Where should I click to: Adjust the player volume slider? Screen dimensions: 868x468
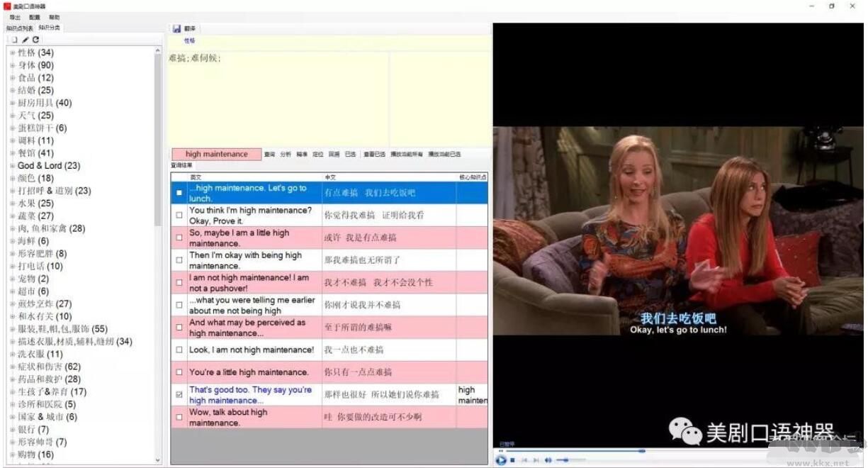pyautogui.click(x=571, y=460)
